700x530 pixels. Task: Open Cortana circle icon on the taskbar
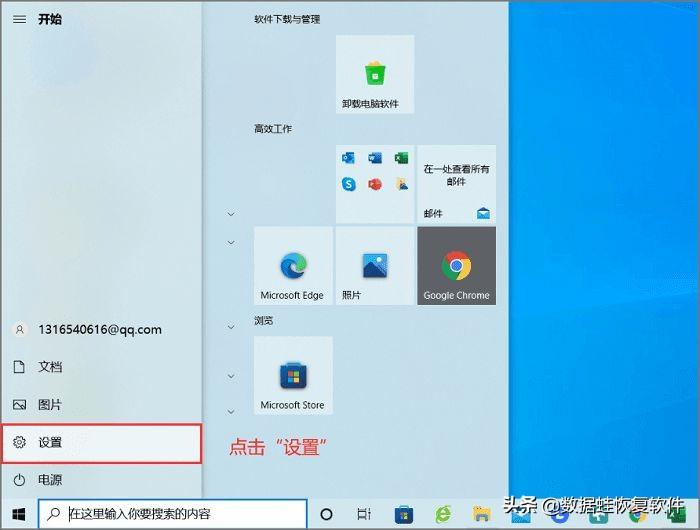coord(326,514)
